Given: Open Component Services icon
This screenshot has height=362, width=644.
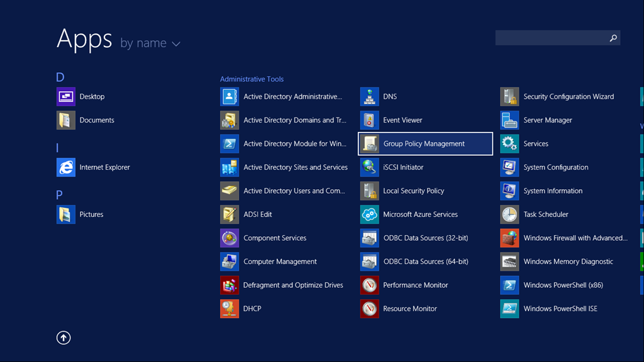Looking at the screenshot, I should 229,238.
